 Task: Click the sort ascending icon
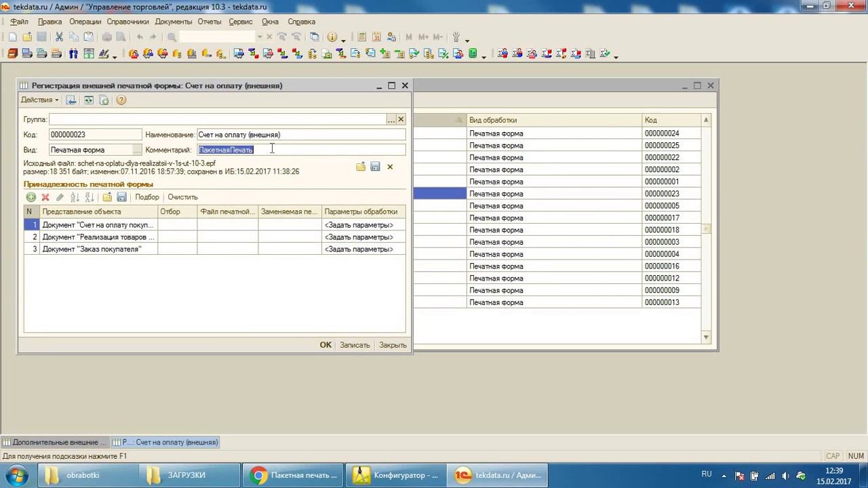tap(75, 197)
